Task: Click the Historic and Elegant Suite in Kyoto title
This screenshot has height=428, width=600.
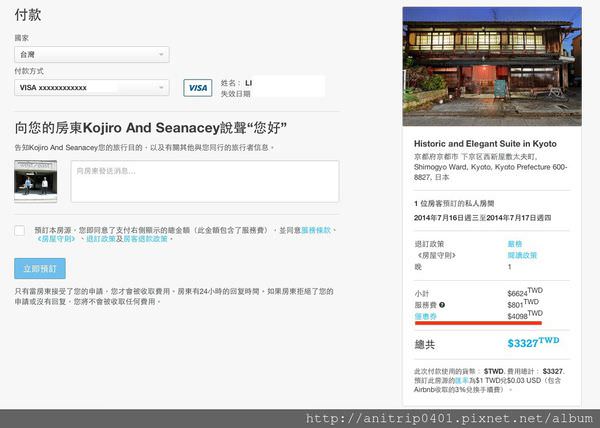Action: 485,144
